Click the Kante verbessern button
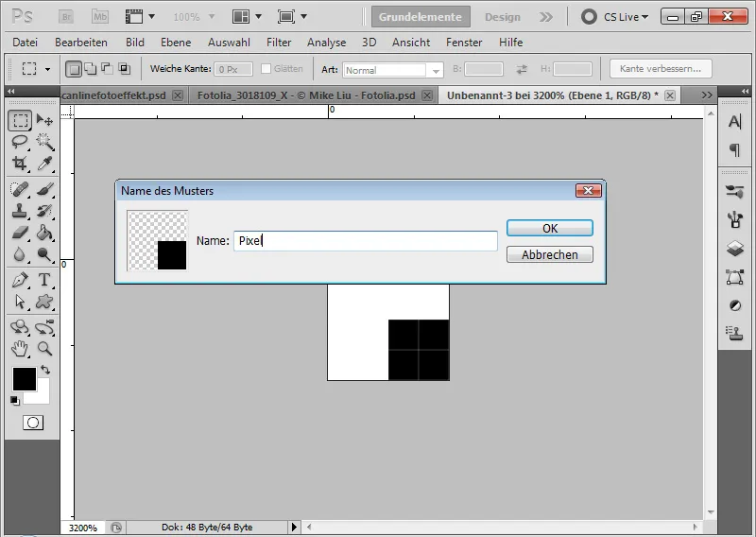Screen dimensions: 756x537 [661, 68]
